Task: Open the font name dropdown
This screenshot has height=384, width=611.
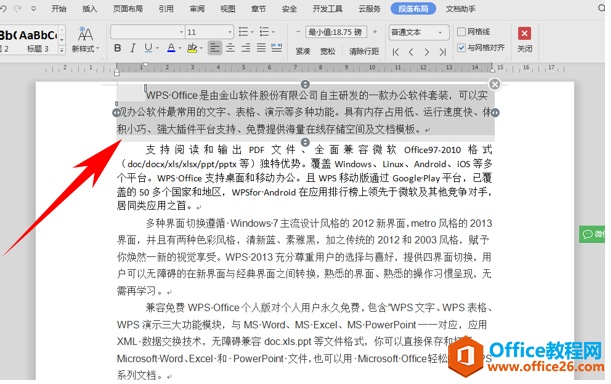Action: click(x=181, y=32)
